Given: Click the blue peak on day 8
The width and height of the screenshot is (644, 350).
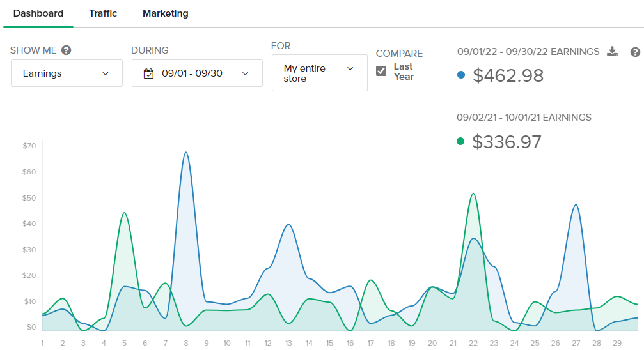Looking at the screenshot, I should tap(185, 153).
